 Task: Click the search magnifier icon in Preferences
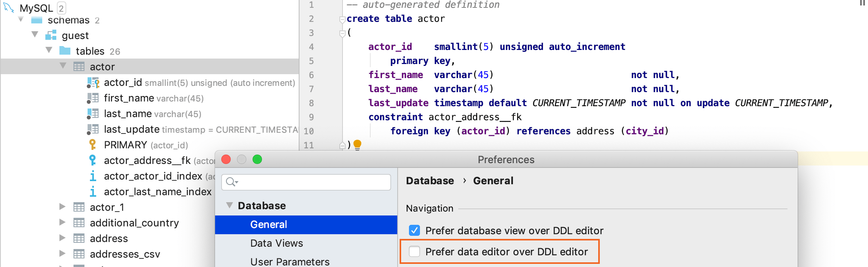click(x=231, y=182)
